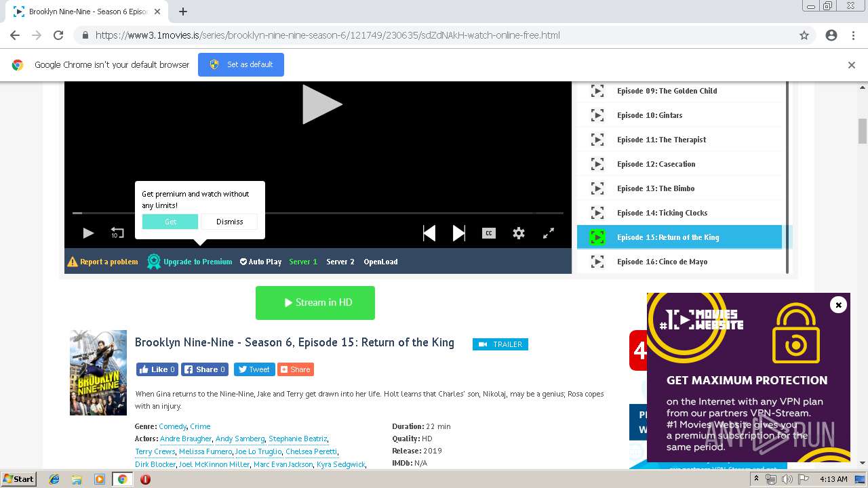Dismiss the premium popup
Viewport: 868px width, 488px height.
[x=230, y=222]
